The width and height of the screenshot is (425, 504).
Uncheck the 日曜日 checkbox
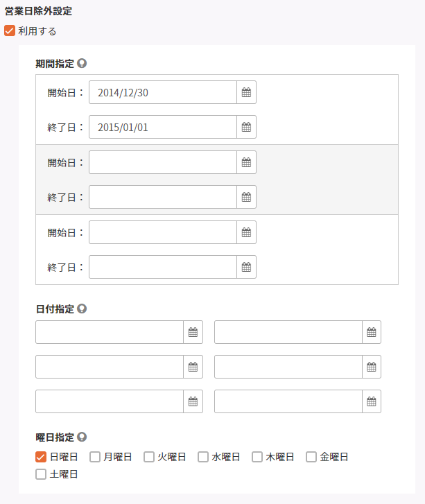pyautogui.click(x=41, y=457)
